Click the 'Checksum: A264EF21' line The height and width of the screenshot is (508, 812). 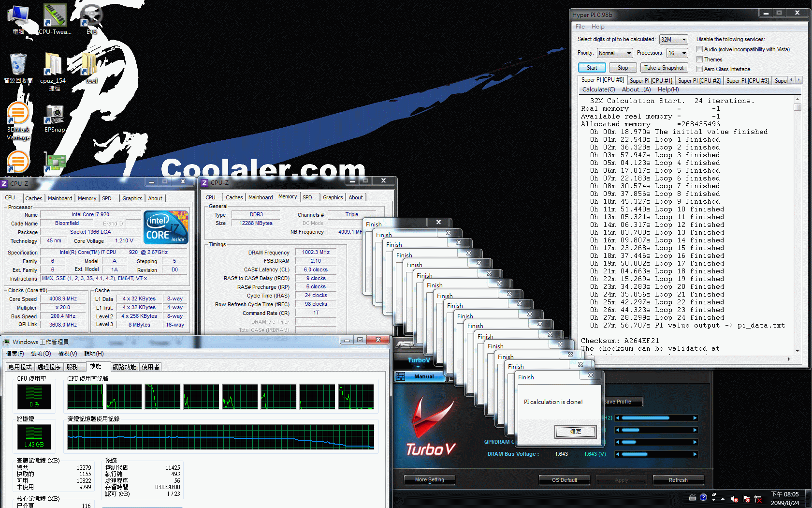(620, 341)
